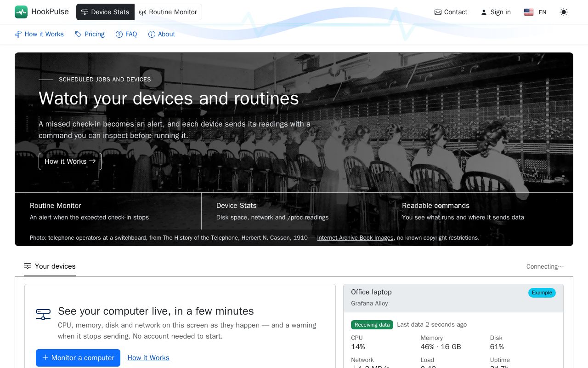Viewport: 588px width, 368px height.
Task: Click the Sign in link
Action: click(496, 12)
